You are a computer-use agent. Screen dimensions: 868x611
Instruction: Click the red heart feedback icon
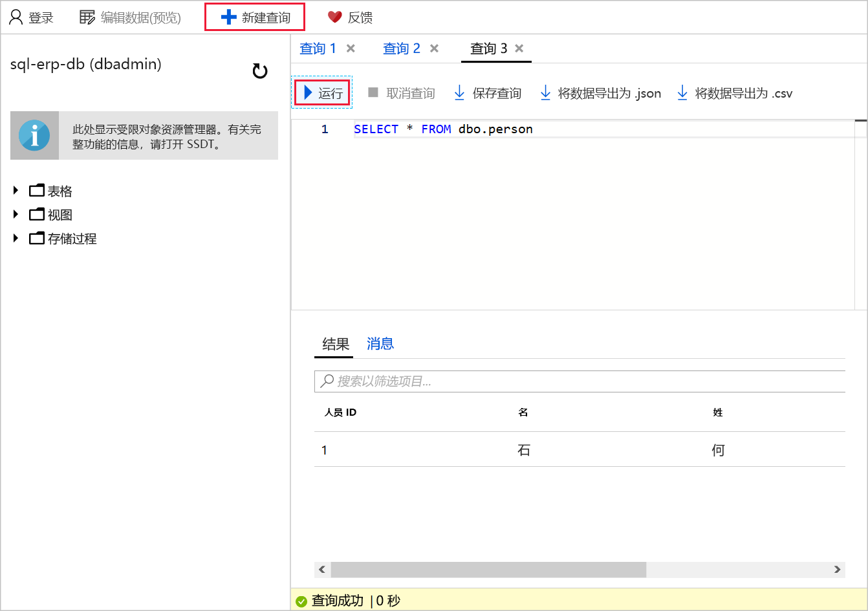point(334,17)
